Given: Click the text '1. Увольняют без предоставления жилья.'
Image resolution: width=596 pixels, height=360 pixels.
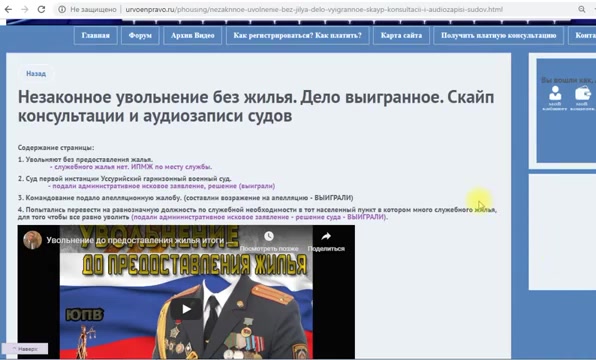Looking at the screenshot, I should pos(85,160).
